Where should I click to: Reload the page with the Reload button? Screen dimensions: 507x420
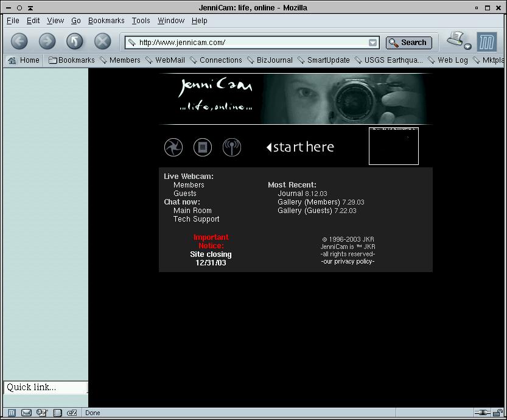coord(75,42)
